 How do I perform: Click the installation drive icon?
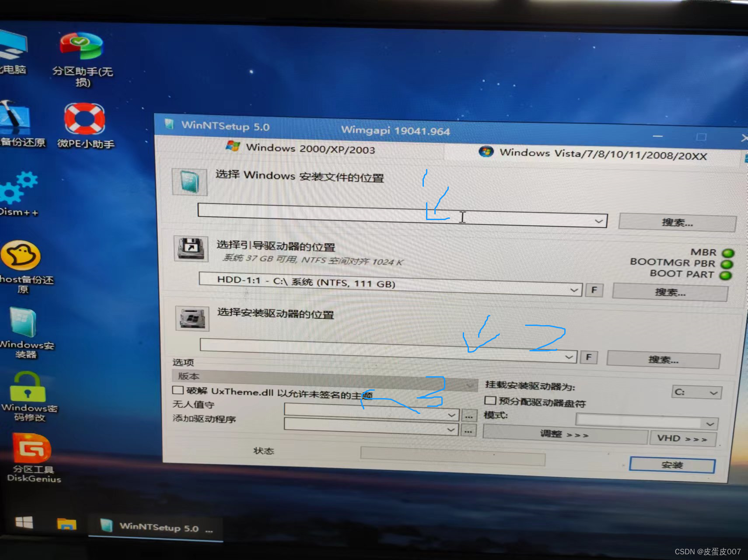click(192, 318)
